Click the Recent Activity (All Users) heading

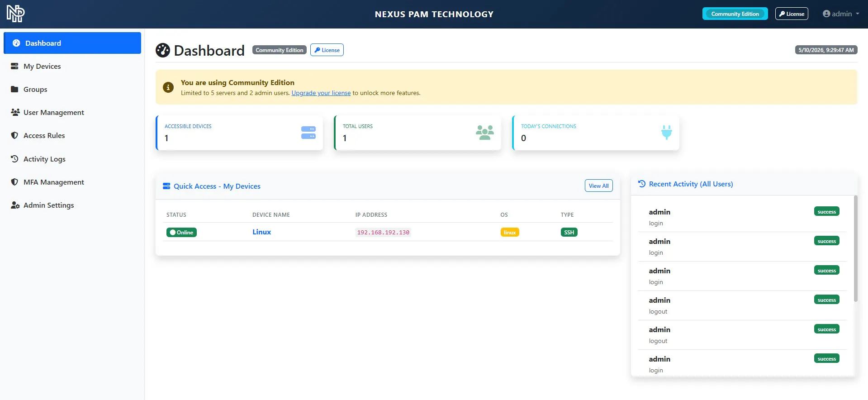coord(691,184)
